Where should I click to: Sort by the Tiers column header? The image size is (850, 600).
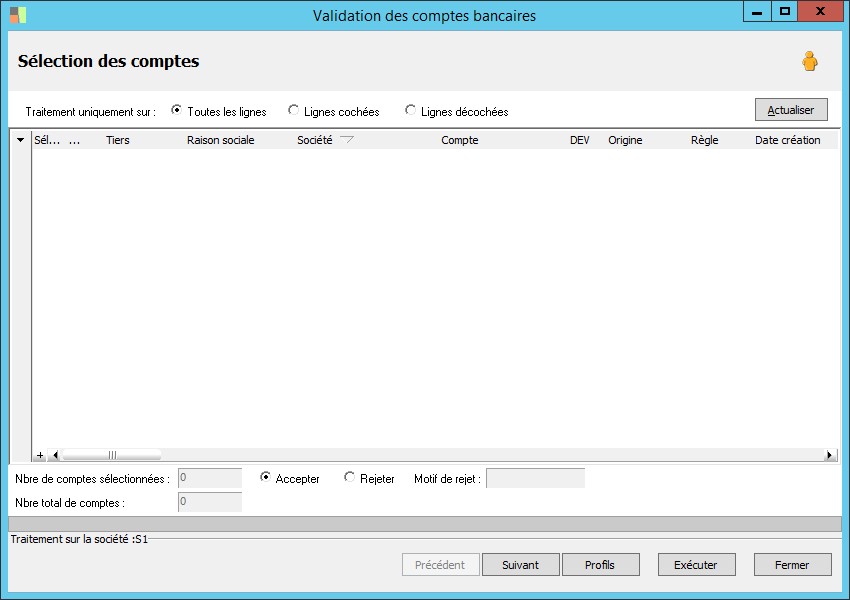(x=118, y=140)
